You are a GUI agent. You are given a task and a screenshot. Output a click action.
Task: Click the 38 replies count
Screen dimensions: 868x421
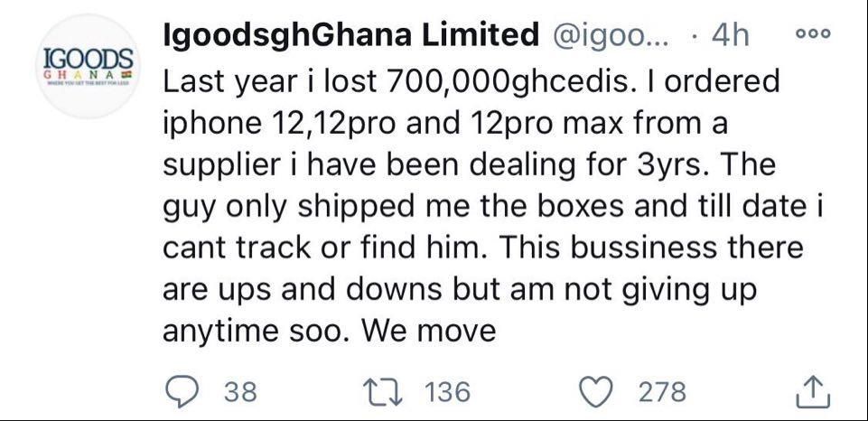(x=239, y=391)
